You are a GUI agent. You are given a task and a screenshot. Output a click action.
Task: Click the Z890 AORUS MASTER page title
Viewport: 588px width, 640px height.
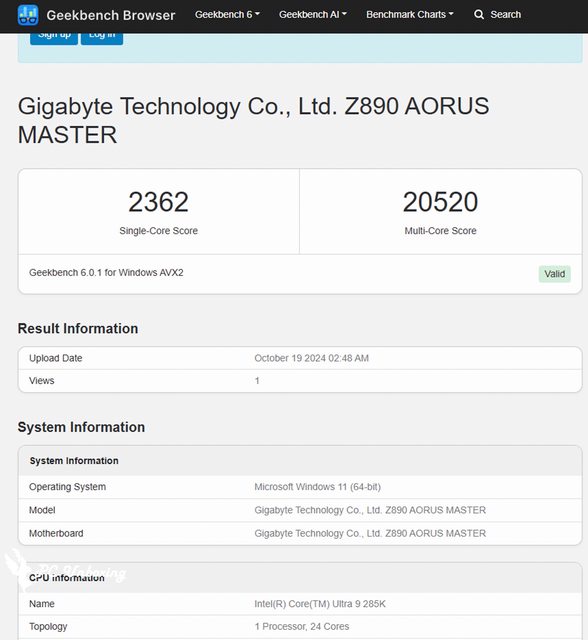pyautogui.click(x=253, y=120)
